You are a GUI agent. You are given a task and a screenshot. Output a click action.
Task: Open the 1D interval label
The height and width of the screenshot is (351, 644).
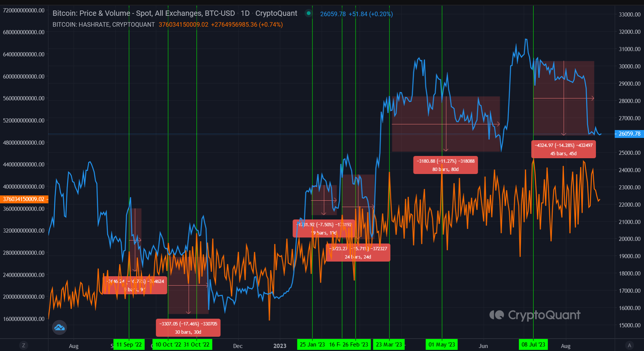tap(245, 14)
